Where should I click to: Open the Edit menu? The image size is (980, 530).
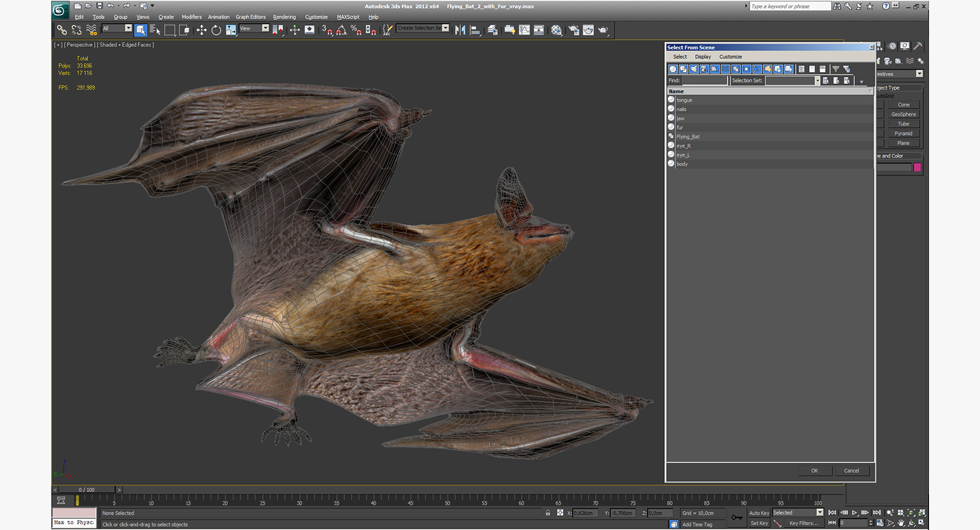click(x=79, y=17)
